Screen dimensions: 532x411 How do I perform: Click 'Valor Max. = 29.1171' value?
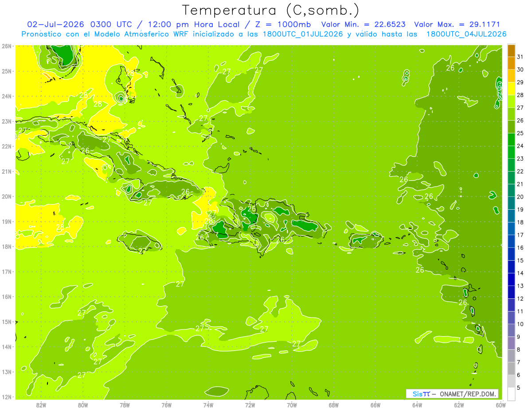pyautogui.click(x=457, y=24)
